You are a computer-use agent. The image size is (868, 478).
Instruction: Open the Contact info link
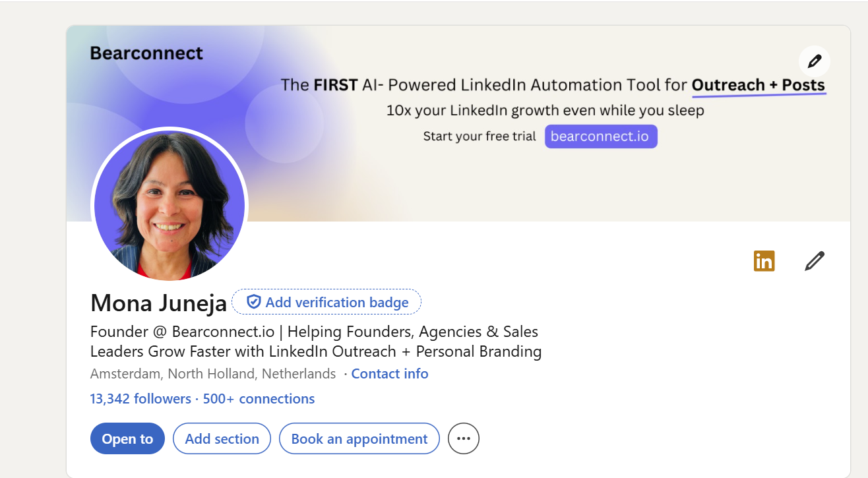pos(389,374)
